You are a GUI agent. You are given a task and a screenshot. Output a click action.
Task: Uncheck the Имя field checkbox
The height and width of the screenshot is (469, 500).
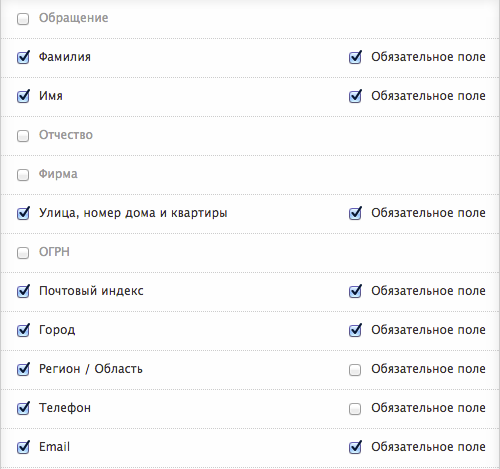pos(23,97)
